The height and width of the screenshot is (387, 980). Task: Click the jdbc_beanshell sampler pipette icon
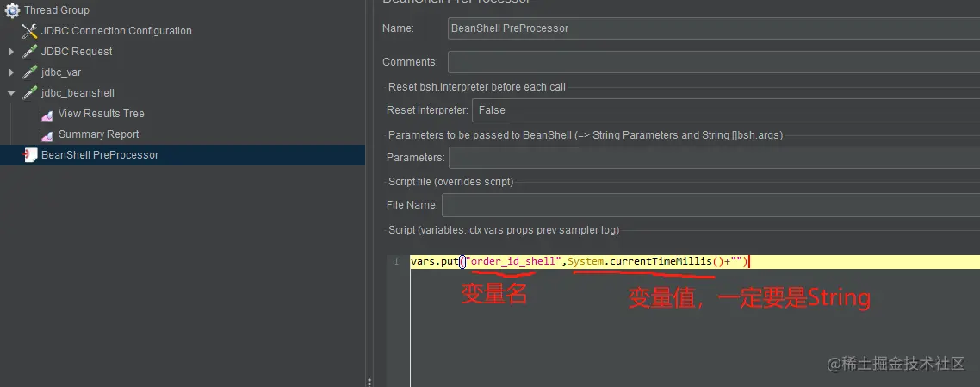tap(29, 92)
